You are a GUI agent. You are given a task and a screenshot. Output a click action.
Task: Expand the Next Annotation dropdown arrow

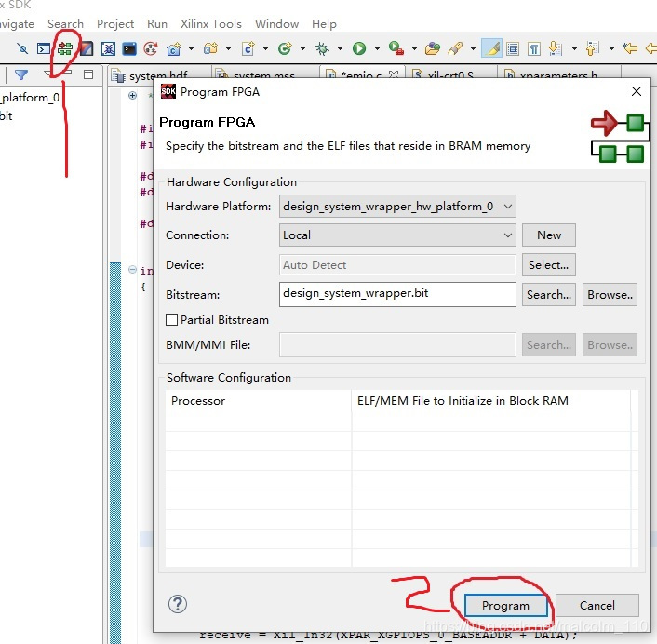pos(574,48)
